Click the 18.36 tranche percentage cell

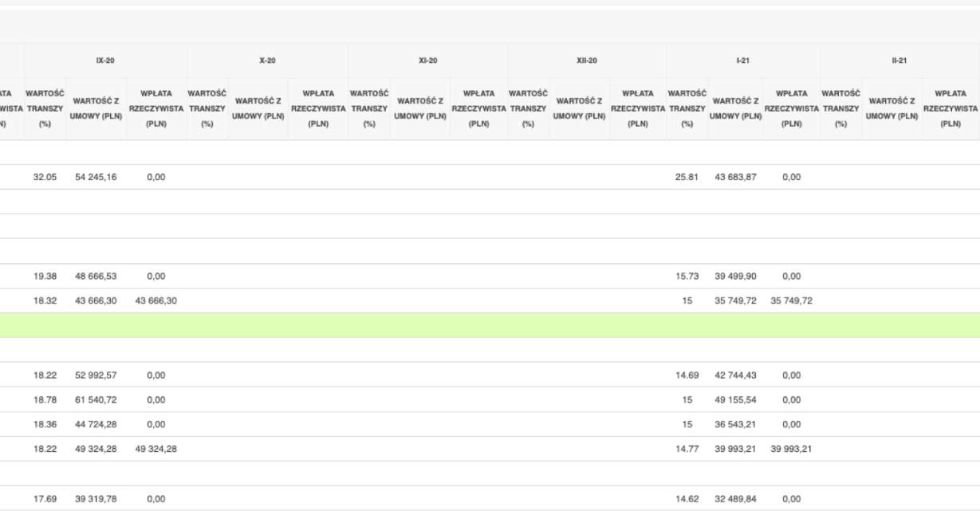(45, 424)
